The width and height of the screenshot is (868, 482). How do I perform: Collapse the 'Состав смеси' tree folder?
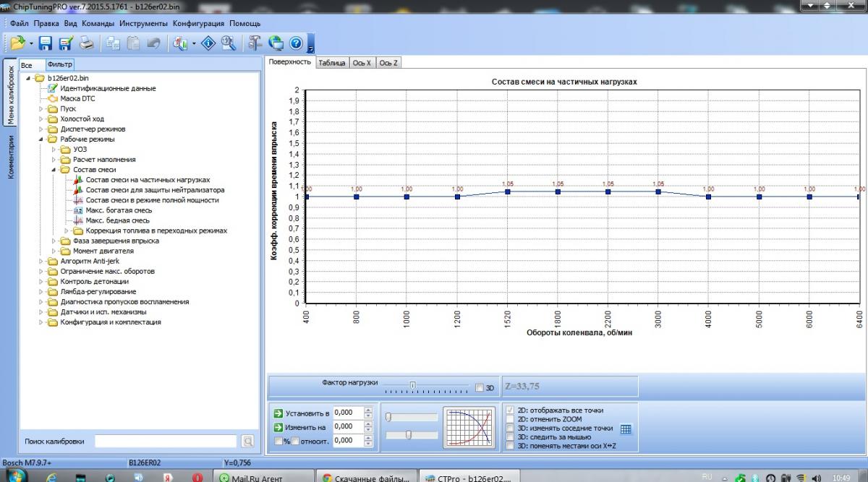tap(54, 170)
